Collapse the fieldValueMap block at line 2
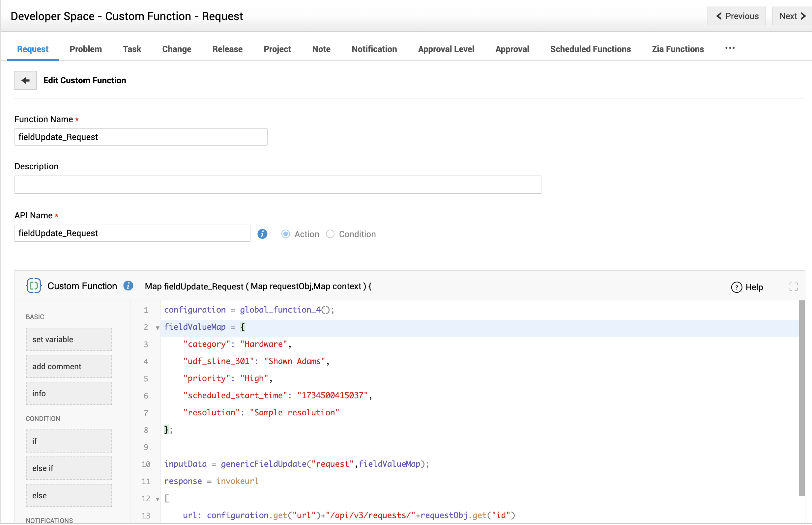The image size is (812, 525). (158, 328)
